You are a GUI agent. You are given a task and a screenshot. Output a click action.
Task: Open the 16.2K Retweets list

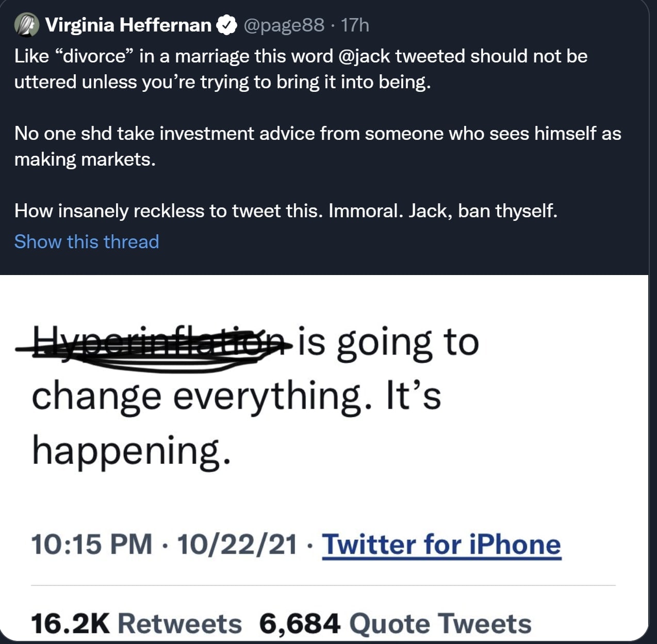[136, 623]
